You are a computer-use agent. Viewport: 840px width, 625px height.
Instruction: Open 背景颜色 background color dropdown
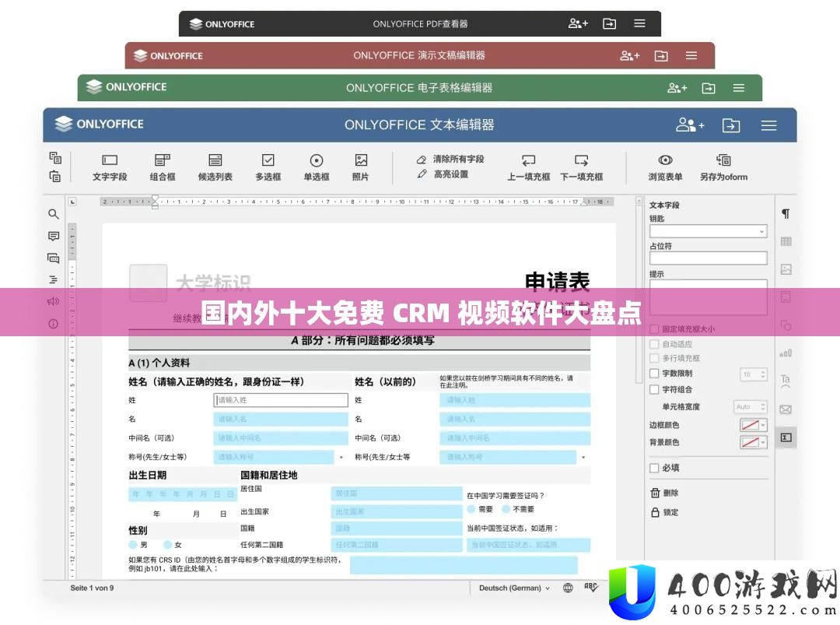pos(753,442)
